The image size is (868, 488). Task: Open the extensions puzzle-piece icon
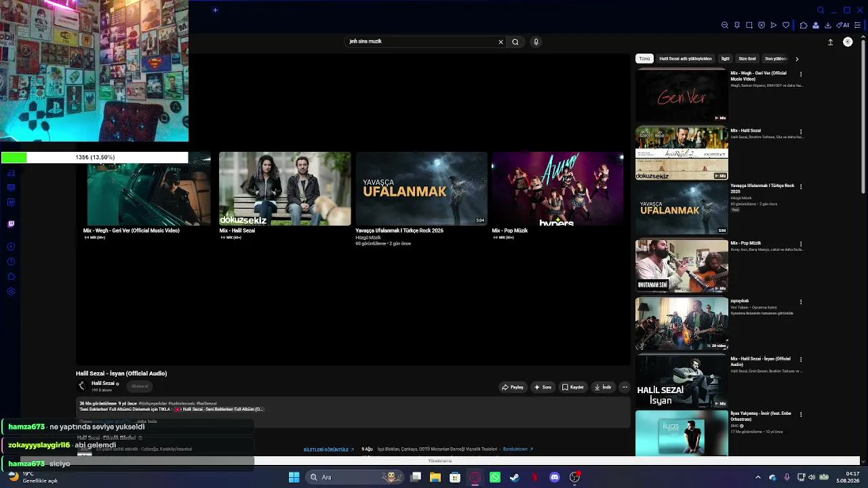pos(804,25)
